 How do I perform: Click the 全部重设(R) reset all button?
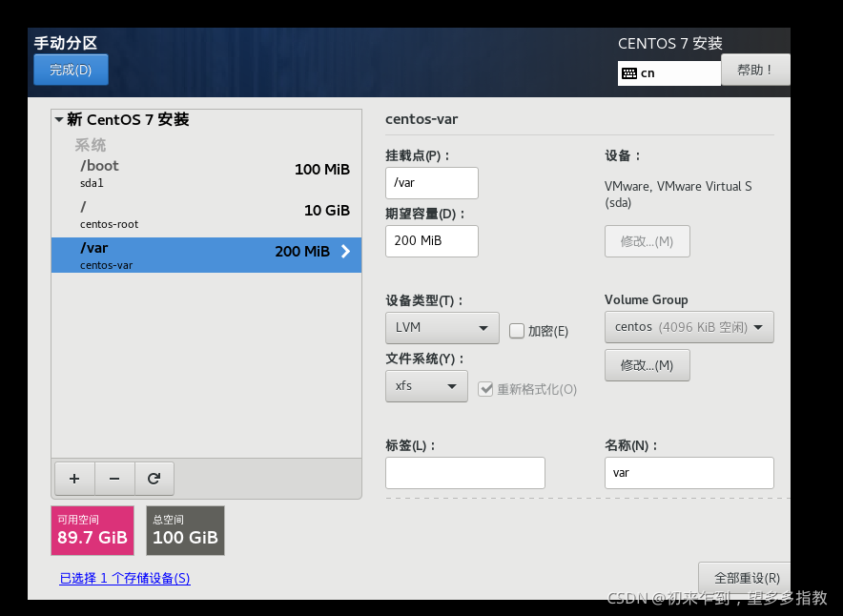point(746,578)
